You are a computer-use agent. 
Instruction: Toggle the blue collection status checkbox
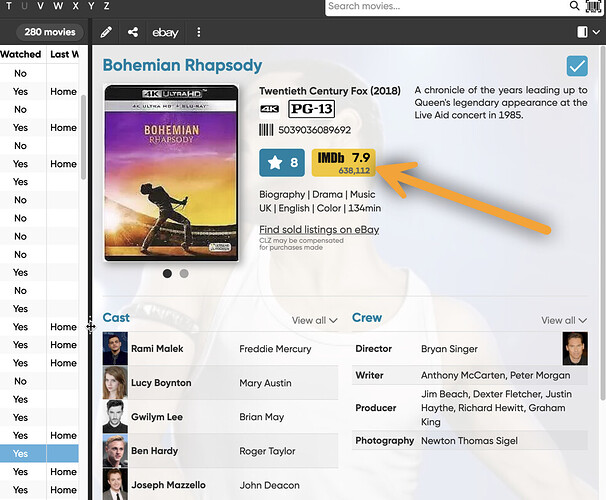(x=577, y=66)
